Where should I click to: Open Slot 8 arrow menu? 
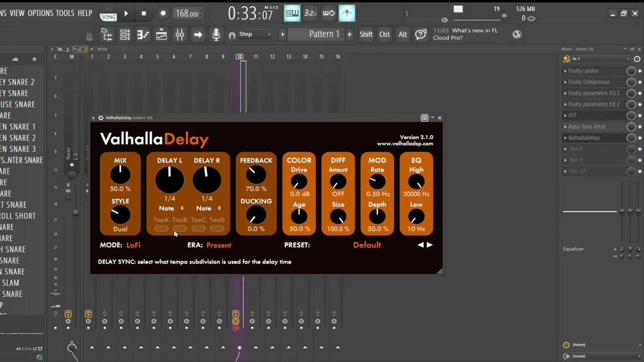pos(566,149)
